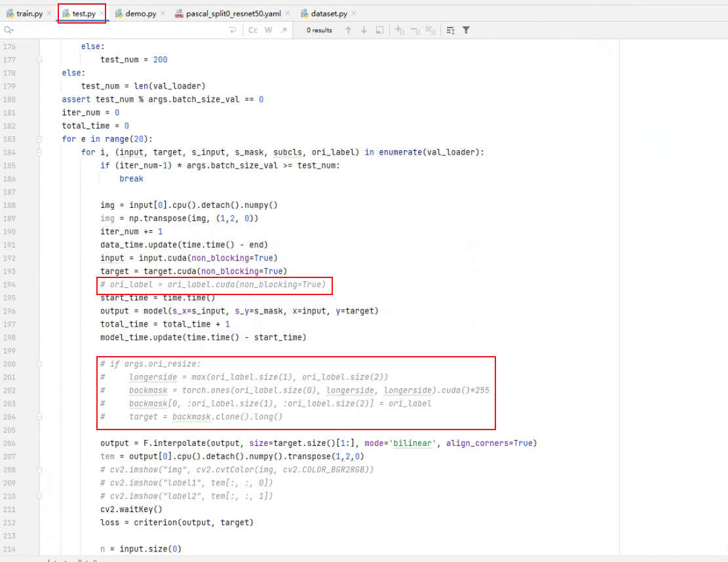Collapse the cv2.imshow comments at line 208
This screenshot has width=728, height=562.
click(x=39, y=470)
